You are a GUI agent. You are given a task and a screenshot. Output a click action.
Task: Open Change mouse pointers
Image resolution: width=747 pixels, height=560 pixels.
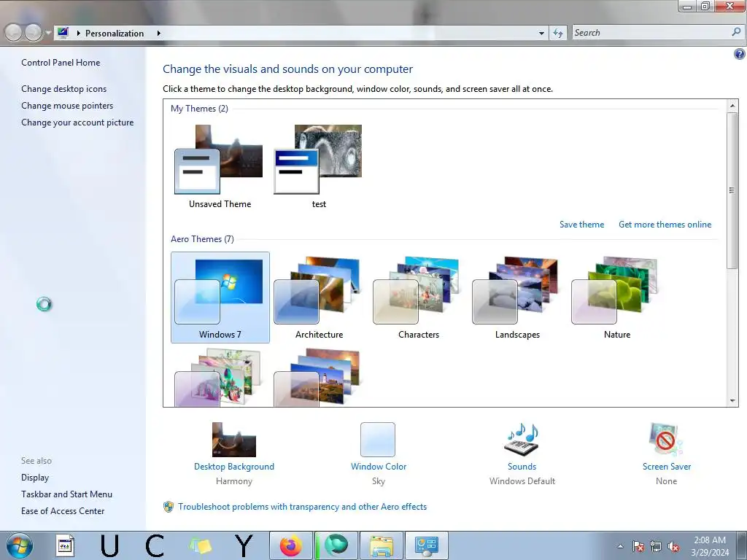(x=67, y=105)
